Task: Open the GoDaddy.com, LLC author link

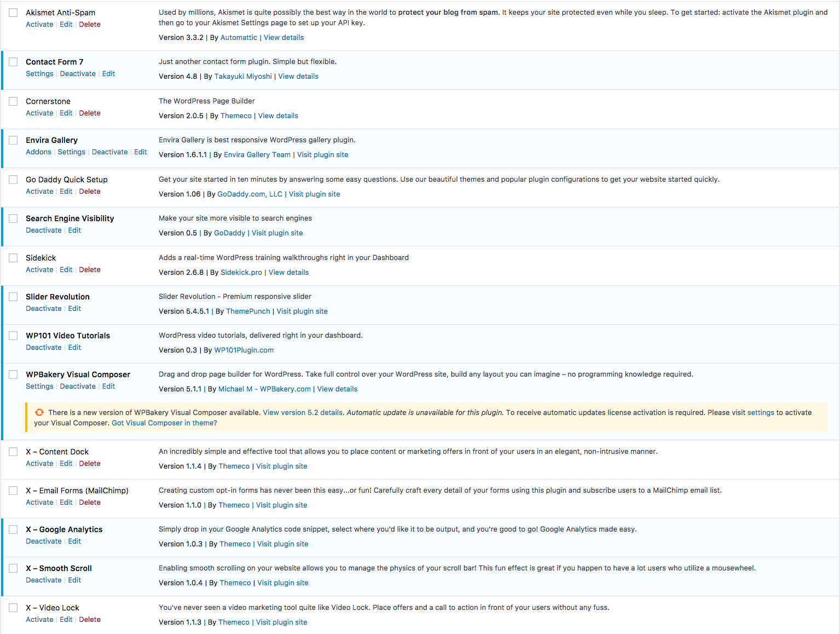Action: click(x=250, y=194)
